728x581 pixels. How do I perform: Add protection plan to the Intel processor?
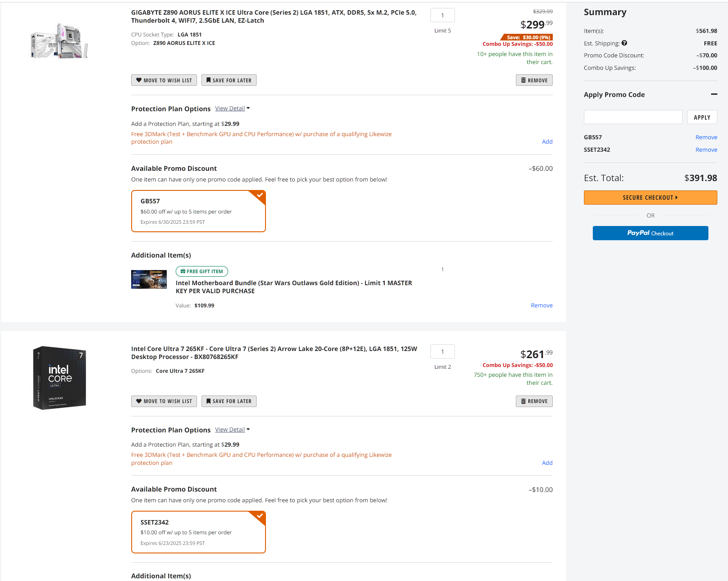point(547,463)
